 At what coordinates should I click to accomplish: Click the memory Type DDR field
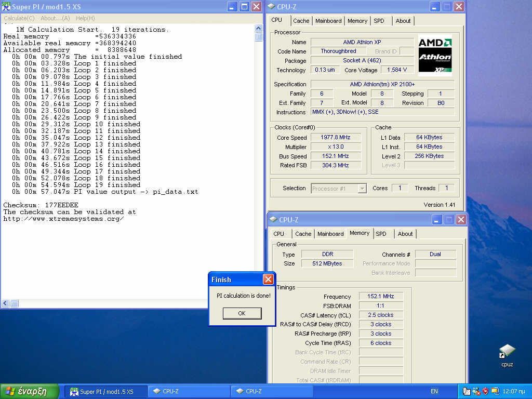pyautogui.click(x=327, y=254)
